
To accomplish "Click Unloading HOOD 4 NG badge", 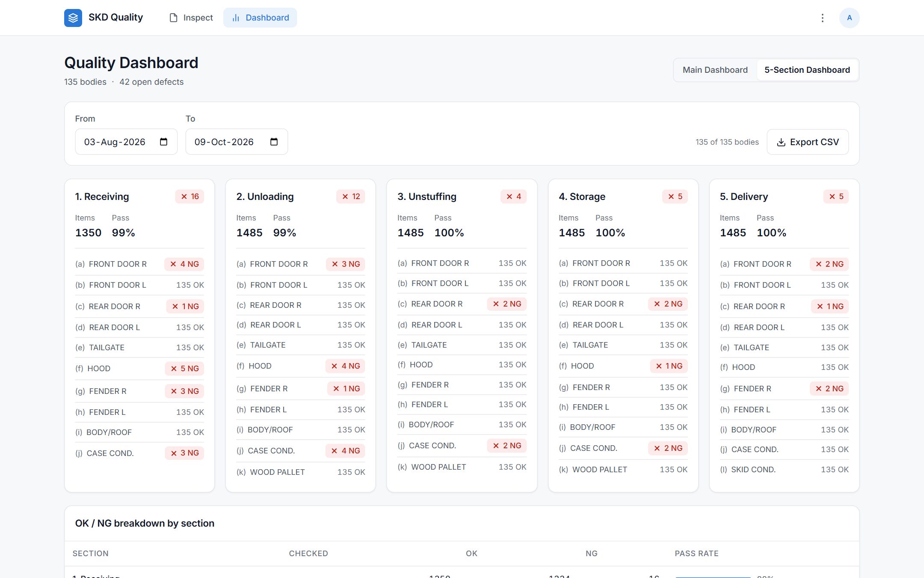I will click(346, 366).
